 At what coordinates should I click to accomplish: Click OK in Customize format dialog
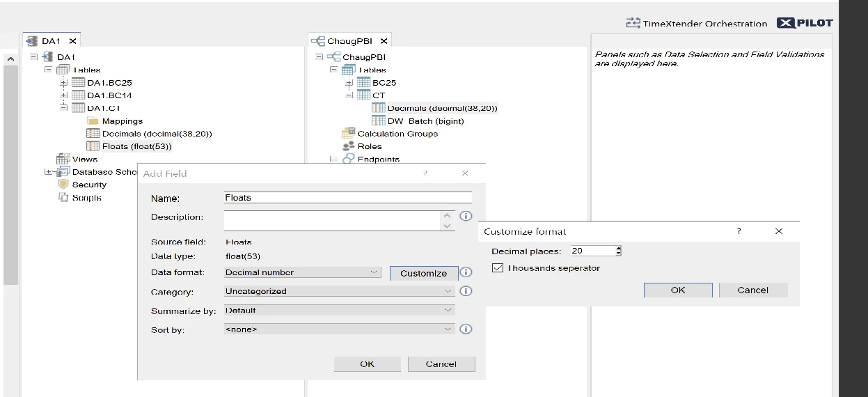(x=677, y=290)
